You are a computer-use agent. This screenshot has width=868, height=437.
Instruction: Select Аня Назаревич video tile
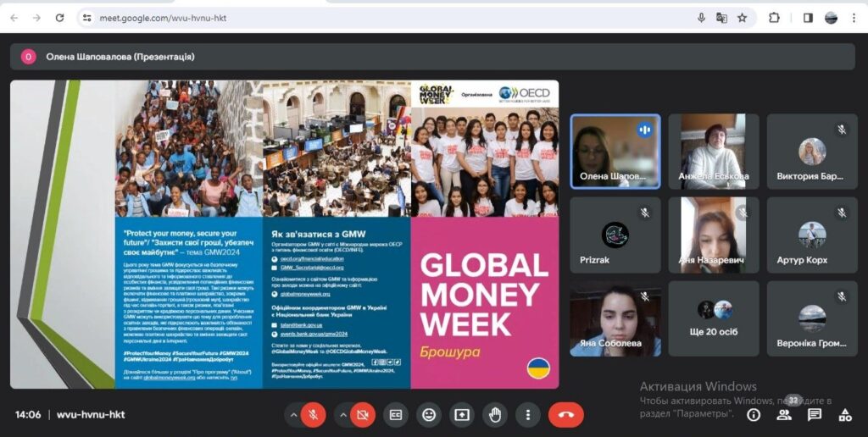pos(714,235)
